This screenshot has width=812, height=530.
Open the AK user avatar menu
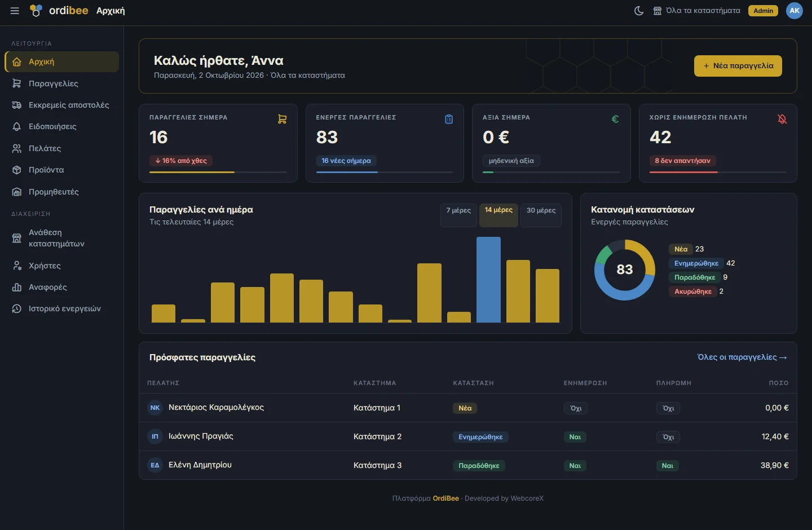(x=795, y=11)
